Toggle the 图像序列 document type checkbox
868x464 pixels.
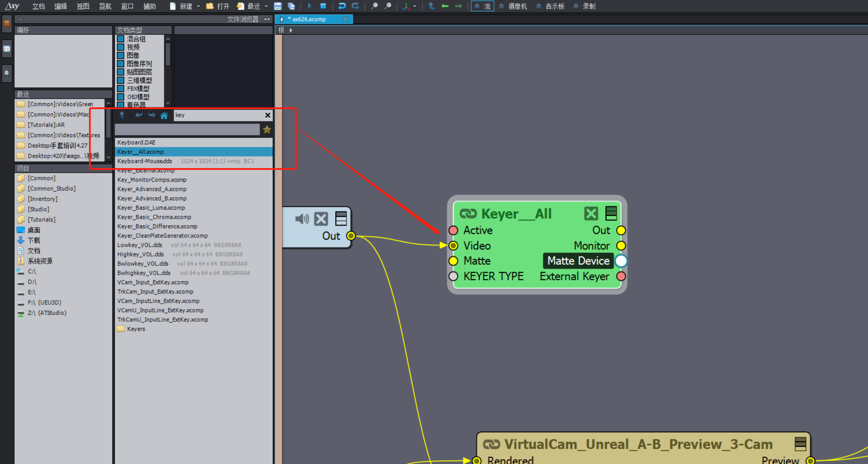[x=121, y=64]
